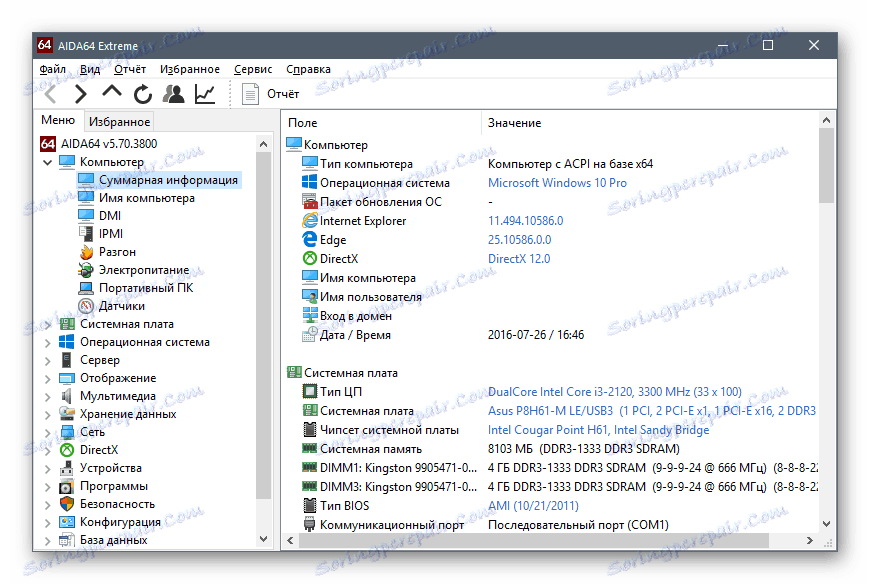Viewport: 870px width, 584px height.
Task: Refresh the page with the Refresh icon
Action: point(143,94)
